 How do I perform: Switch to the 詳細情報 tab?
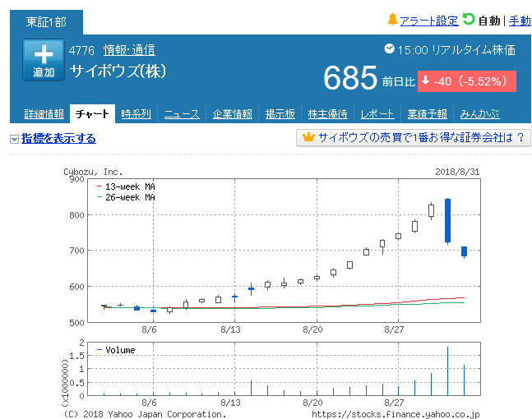(44, 114)
